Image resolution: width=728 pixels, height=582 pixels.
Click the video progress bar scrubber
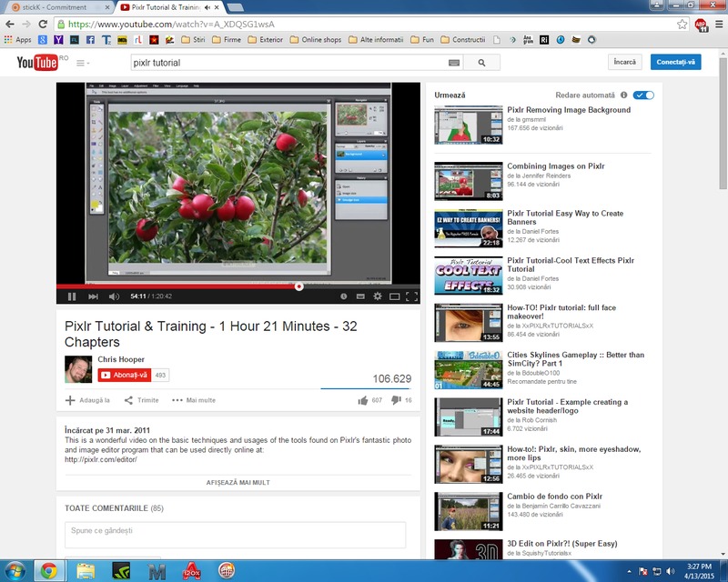click(299, 286)
